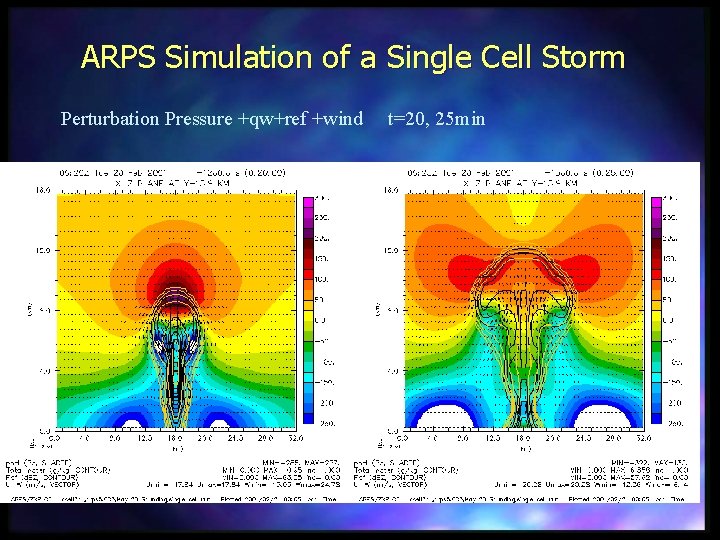The width and height of the screenshot is (720, 540).
Task: Click the 't=20, 25min' time label
Action: pos(436,119)
